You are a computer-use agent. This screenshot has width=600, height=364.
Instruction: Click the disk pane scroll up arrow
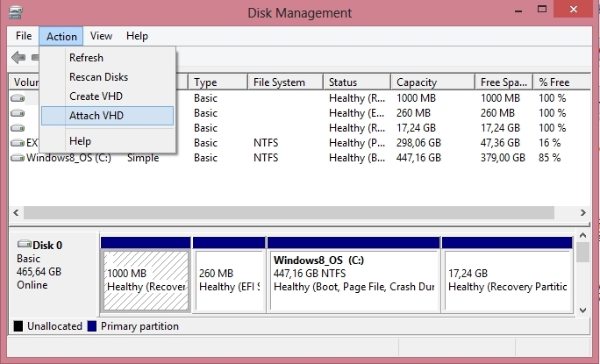pos(582,235)
